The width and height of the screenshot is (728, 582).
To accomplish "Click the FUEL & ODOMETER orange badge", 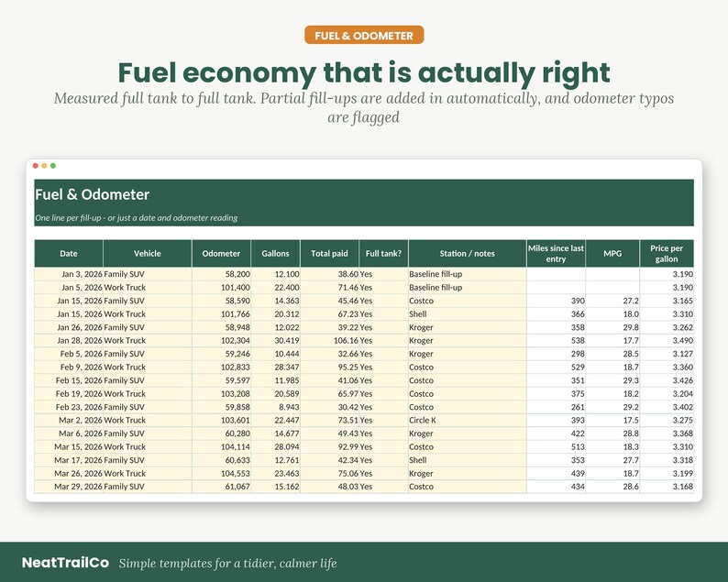I will 364,35.
